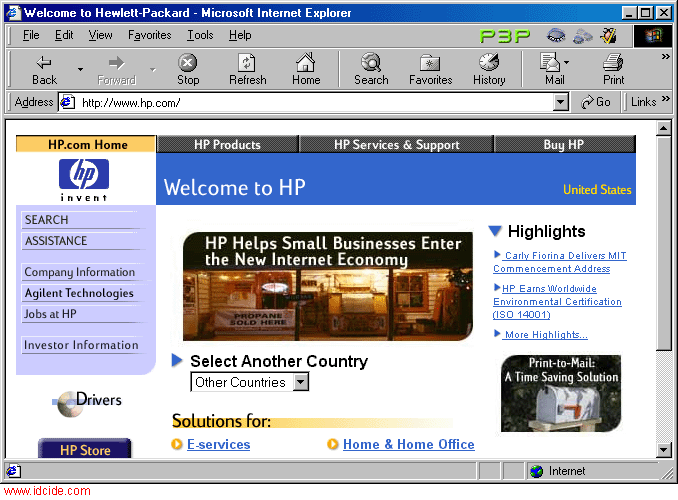
Task: Open the Other Countries combo box
Action: click(x=301, y=382)
